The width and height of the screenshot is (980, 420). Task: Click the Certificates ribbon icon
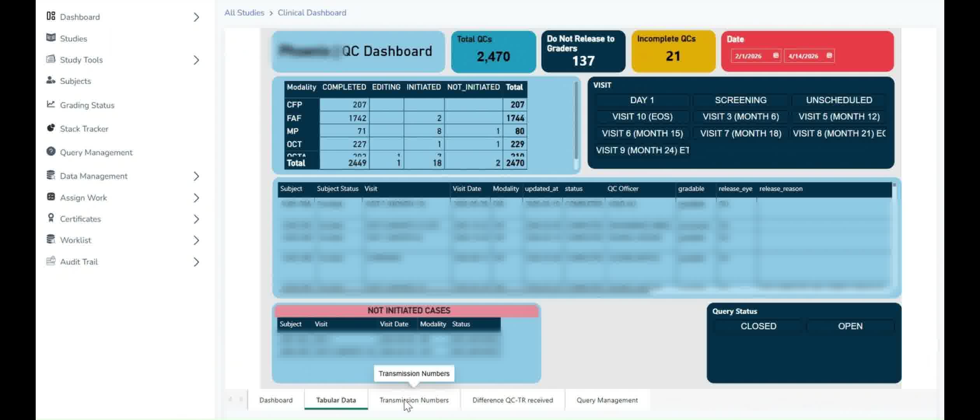pyautogui.click(x=51, y=218)
